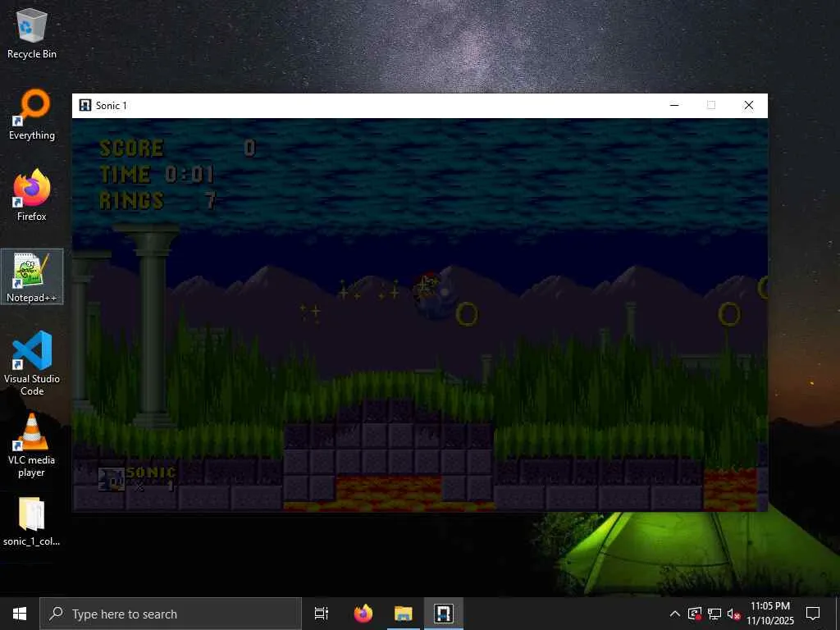Click the RINGS counter in the game HUD
The image size is (840, 630).
(x=158, y=200)
